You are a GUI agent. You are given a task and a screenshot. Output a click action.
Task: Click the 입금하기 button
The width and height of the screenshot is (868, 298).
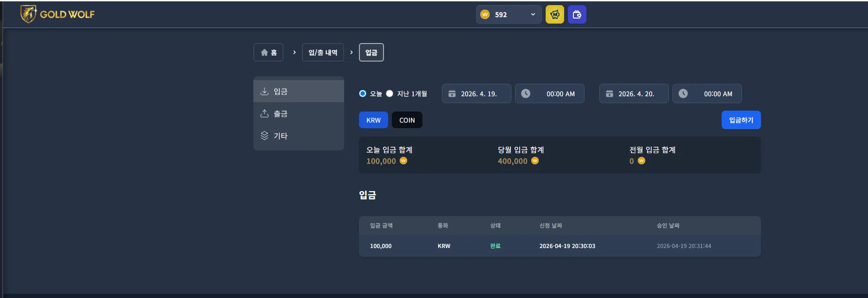click(741, 120)
